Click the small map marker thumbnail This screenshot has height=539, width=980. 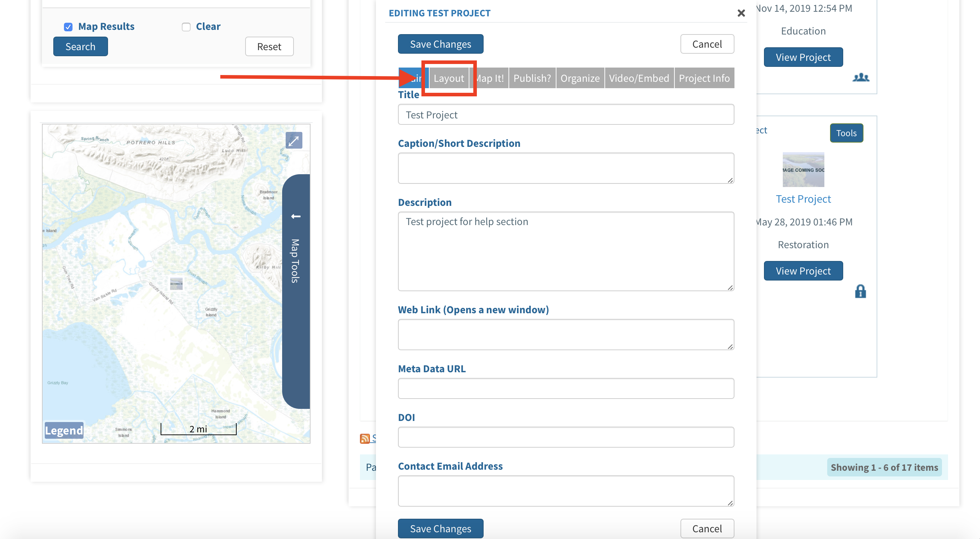(x=176, y=284)
